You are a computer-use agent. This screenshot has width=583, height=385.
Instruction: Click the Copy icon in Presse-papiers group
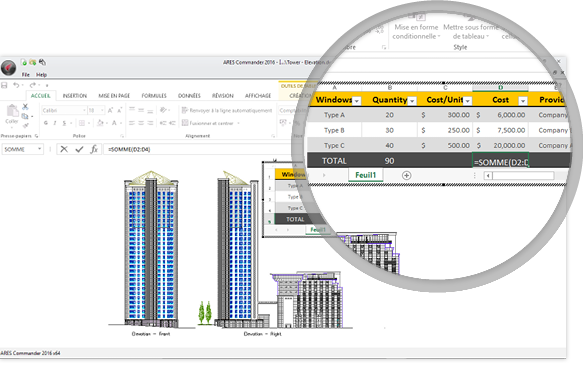coord(25,116)
